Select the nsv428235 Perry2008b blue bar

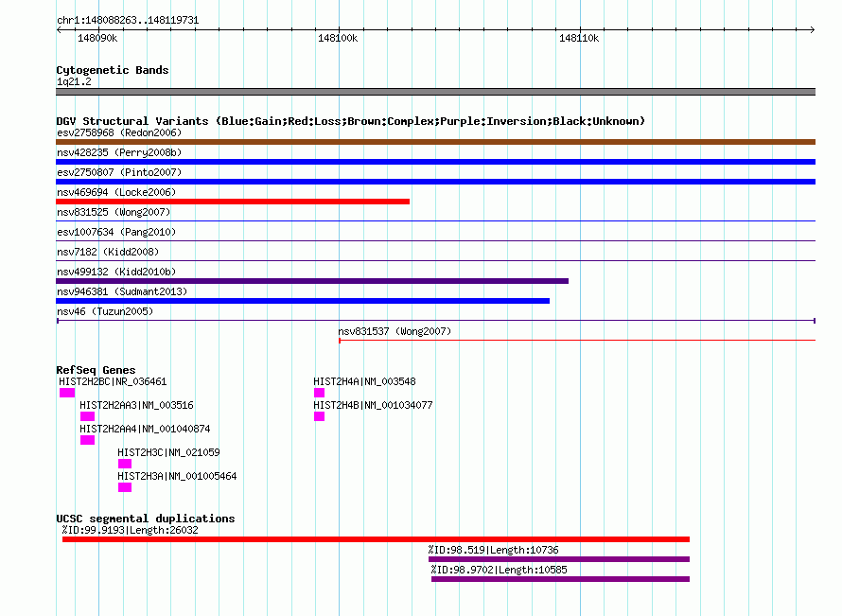click(435, 162)
